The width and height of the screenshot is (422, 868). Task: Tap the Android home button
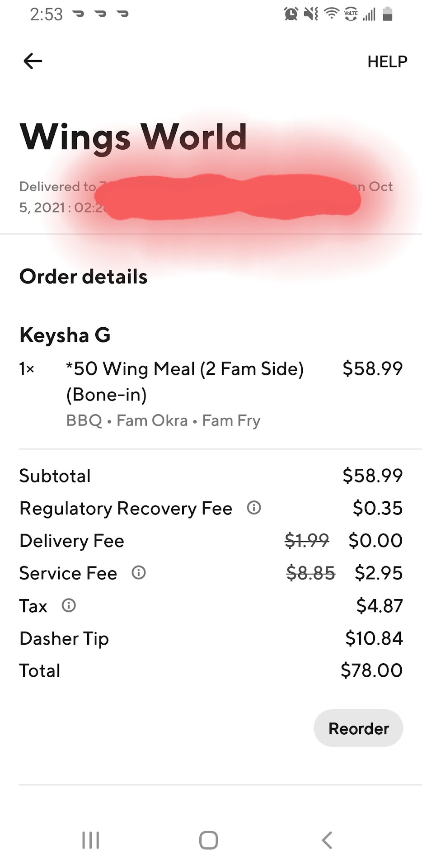point(208,840)
